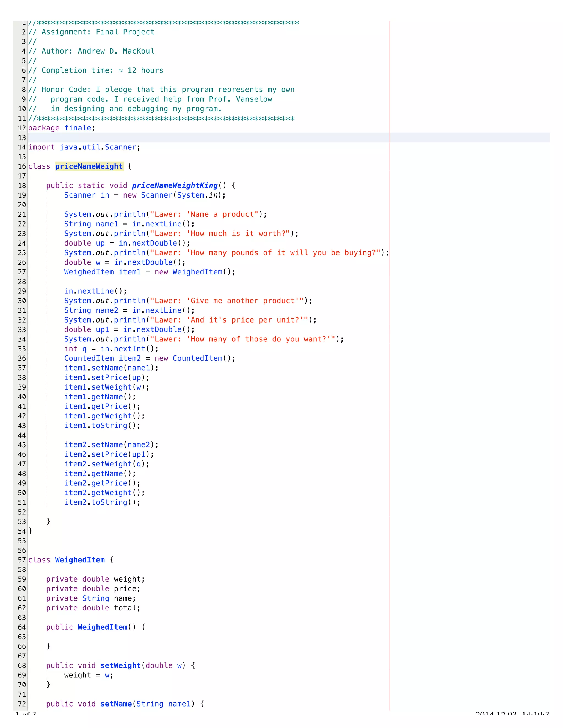Click 'item2.setWeight(q);'
This screenshot has height=728, width=563.
point(107,464)
